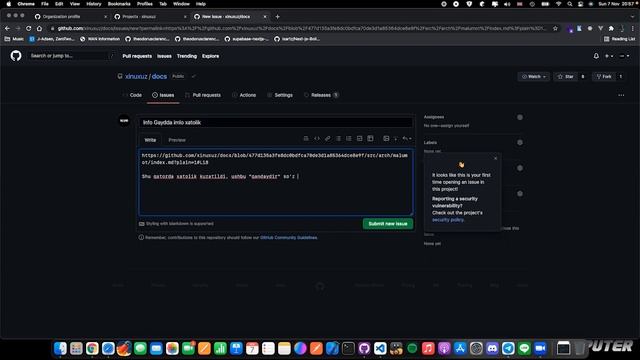Switch to the repository Settings tab
This screenshot has width=640, height=360.
[280, 95]
